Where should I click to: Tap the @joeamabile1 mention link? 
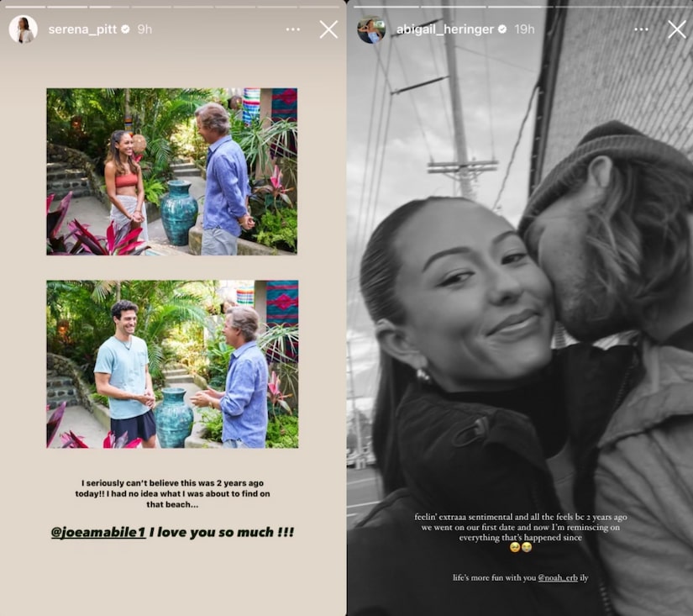pyautogui.click(x=98, y=532)
